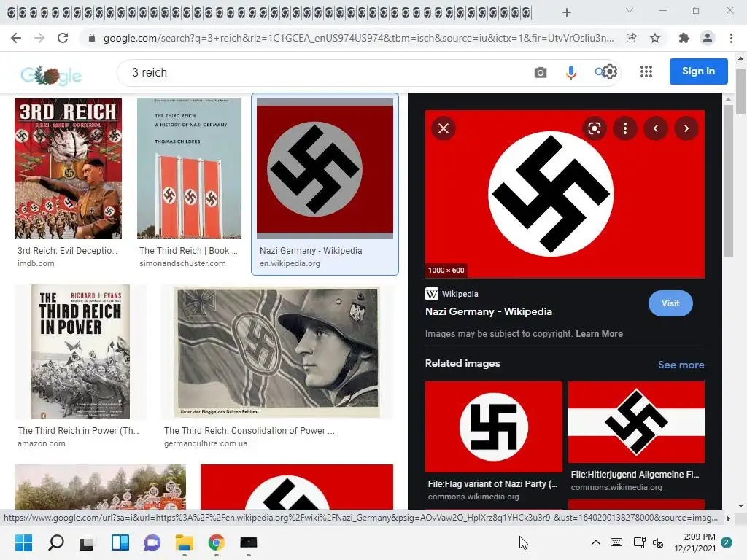Search by image using the camera icon
Viewport: 747px width, 560px height.
(541, 72)
